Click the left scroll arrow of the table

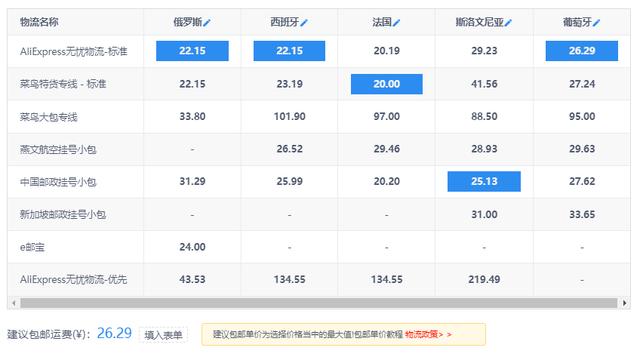point(14,303)
